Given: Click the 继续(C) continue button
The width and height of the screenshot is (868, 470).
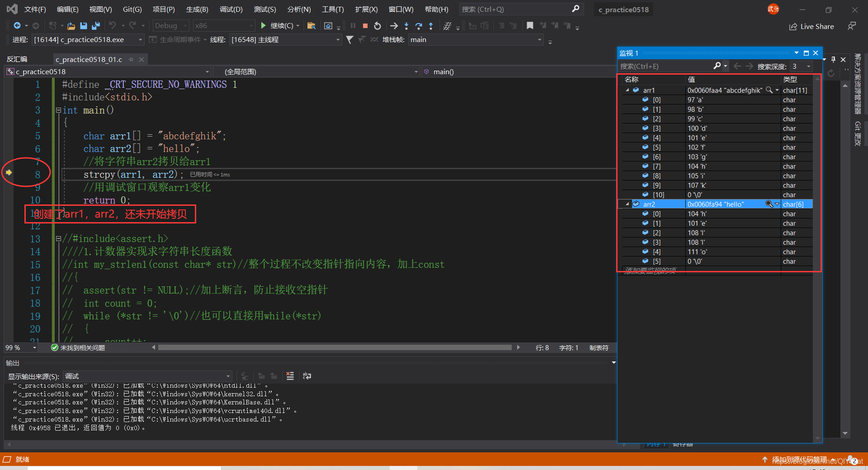Looking at the screenshot, I should pos(278,26).
